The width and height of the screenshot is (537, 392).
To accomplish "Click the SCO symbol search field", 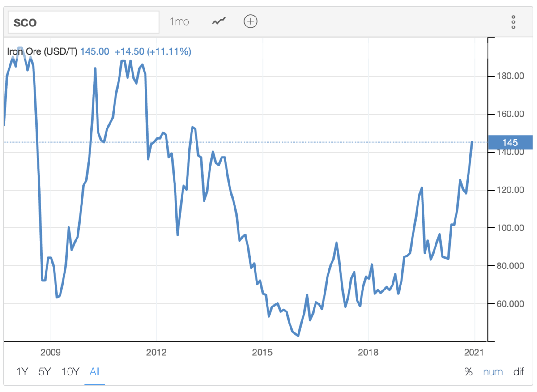I will [84, 22].
